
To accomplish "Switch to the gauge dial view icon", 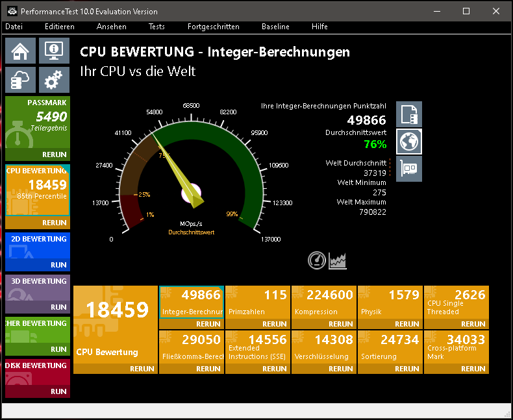I will (317, 261).
